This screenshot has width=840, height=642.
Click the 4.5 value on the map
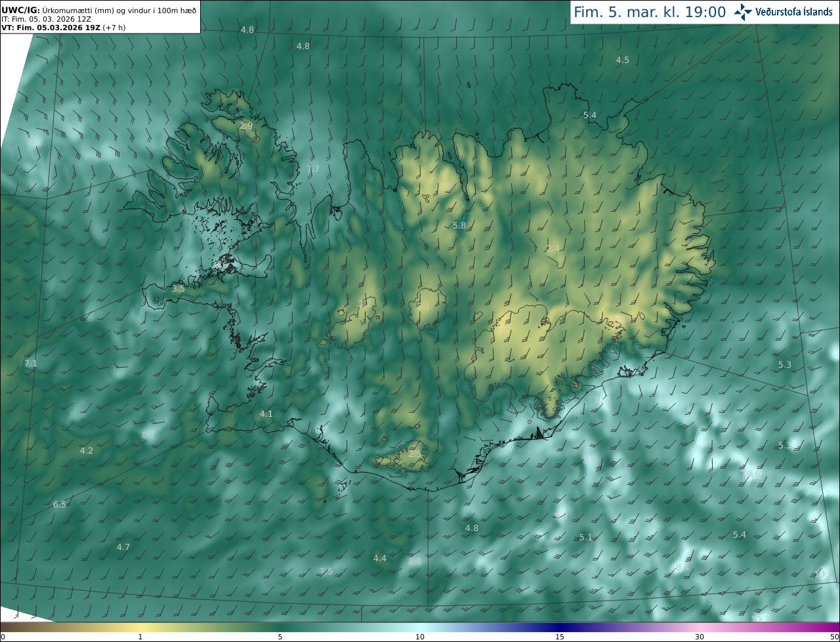622,60
